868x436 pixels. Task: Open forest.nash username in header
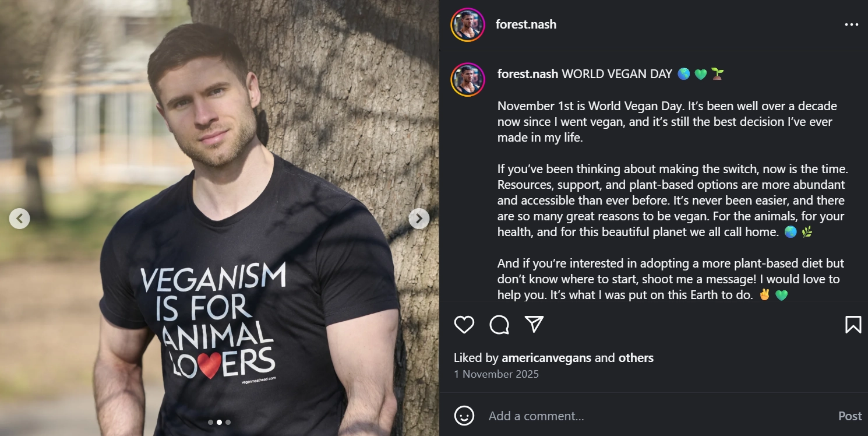526,24
